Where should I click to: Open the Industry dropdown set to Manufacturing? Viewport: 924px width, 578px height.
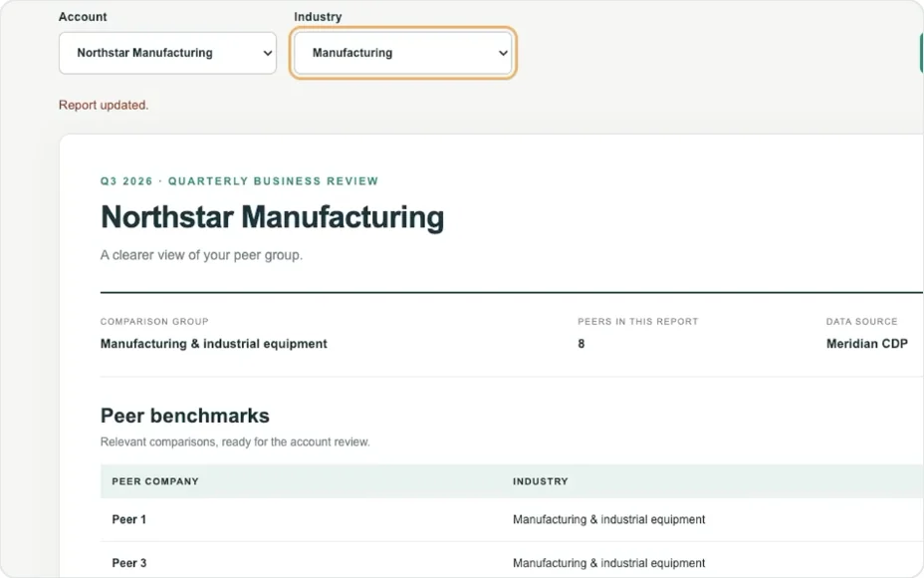click(x=403, y=53)
